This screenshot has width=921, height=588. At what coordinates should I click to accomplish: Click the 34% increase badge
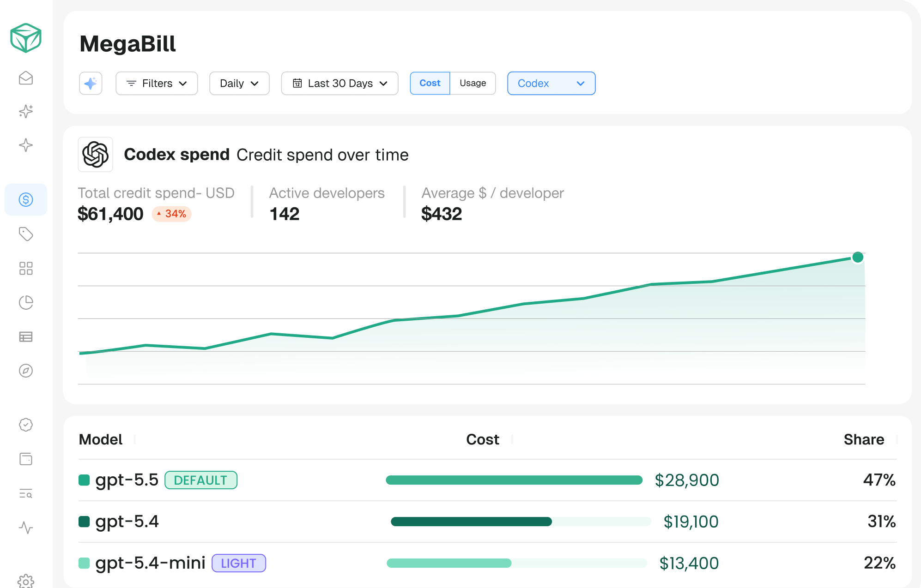(x=172, y=214)
